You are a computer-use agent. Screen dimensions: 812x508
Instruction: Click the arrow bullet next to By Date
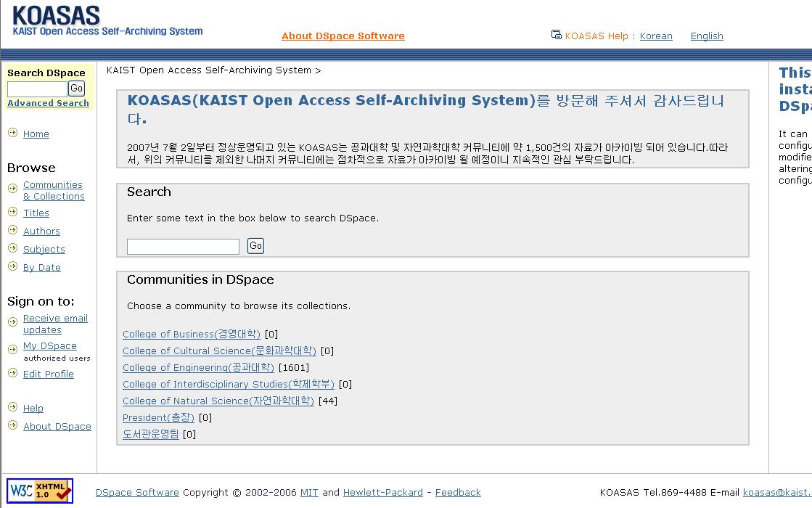(13, 266)
